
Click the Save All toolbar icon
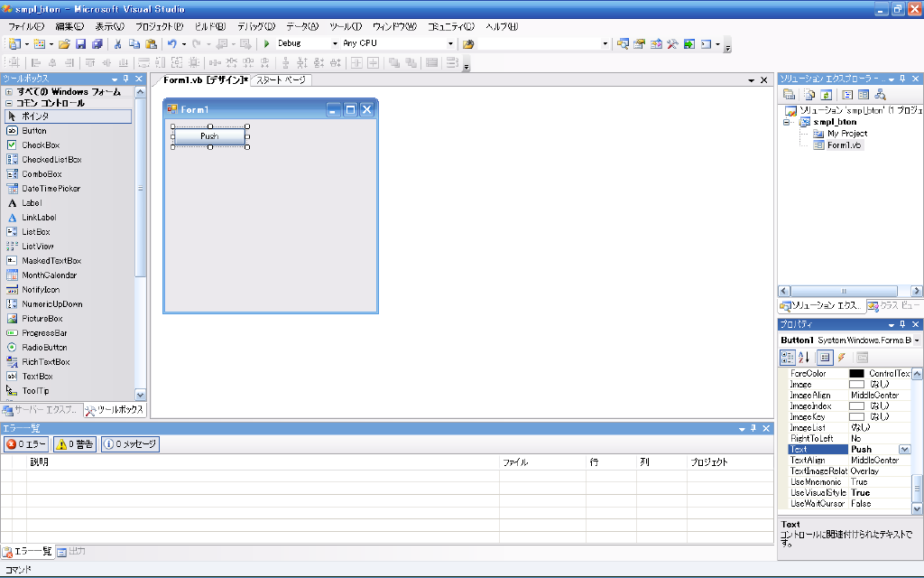(x=97, y=43)
